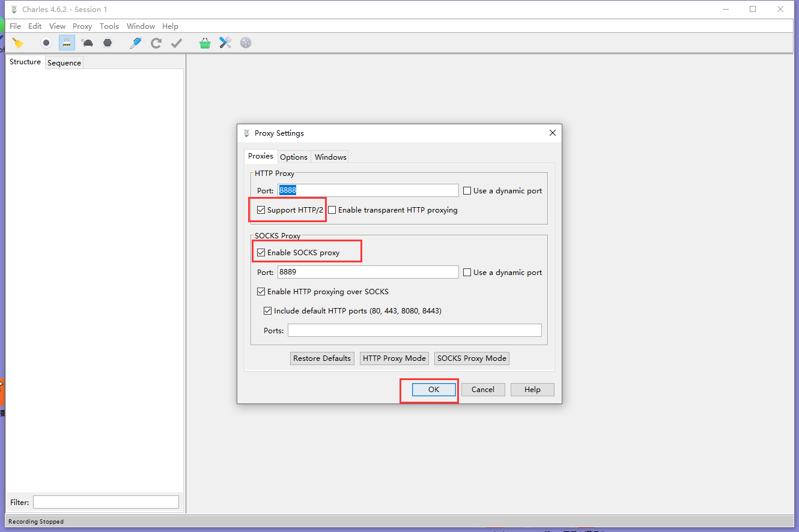Click the OK button

tap(434, 390)
